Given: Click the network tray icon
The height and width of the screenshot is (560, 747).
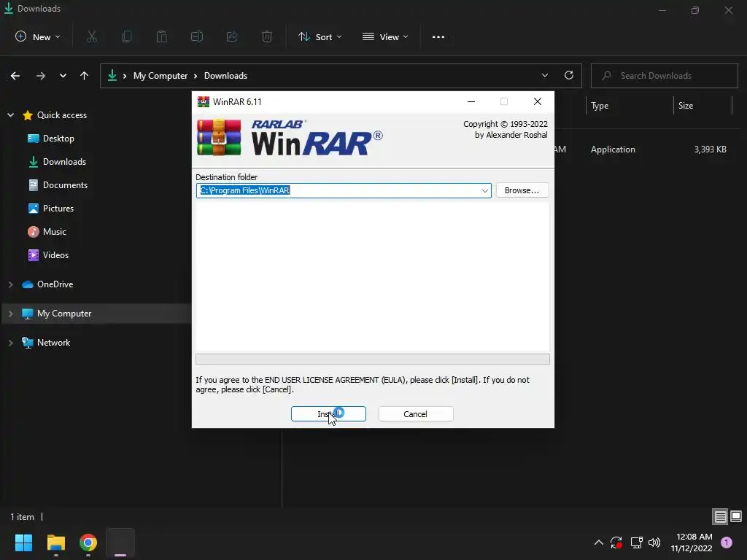Looking at the screenshot, I should pos(636,542).
